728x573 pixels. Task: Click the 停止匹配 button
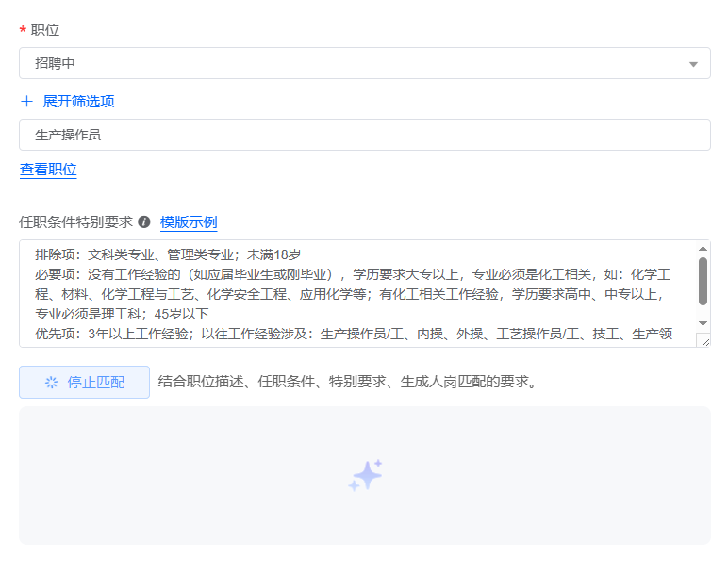pos(84,382)
